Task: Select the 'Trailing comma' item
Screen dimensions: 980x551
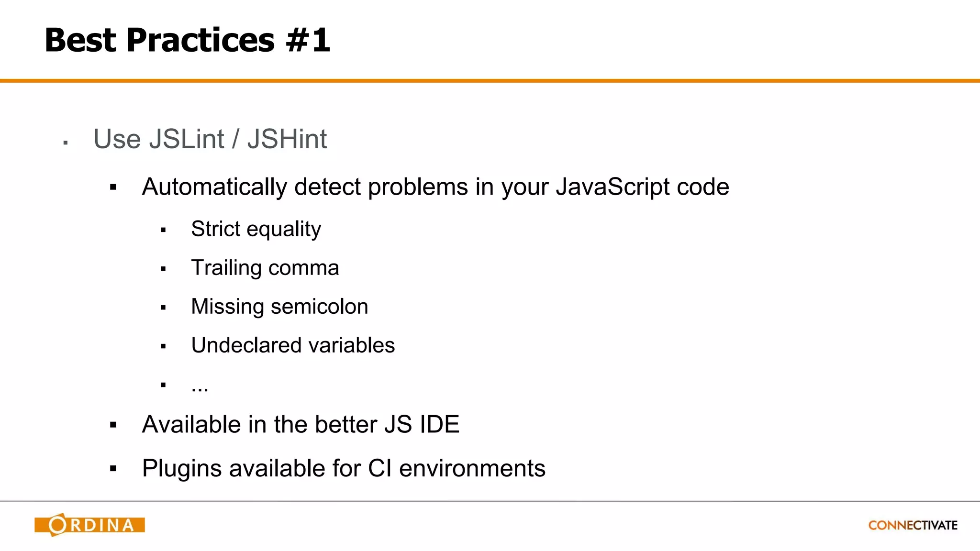Action: 265,267
